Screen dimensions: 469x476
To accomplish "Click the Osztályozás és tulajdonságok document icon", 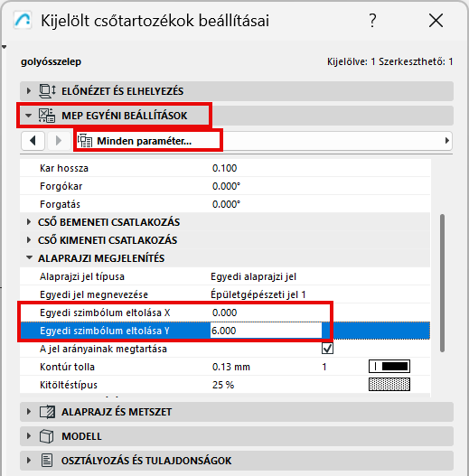I will click(x=47, y=461).
